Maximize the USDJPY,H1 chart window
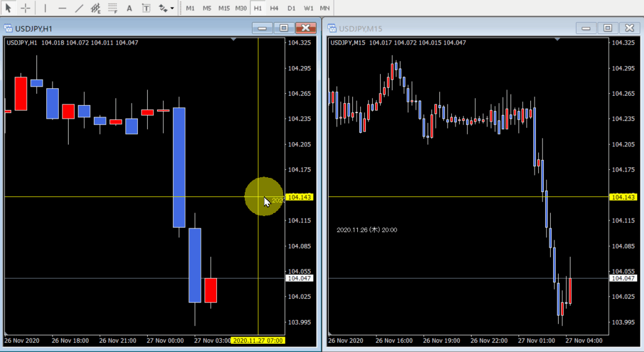Screen dimensions: 644x352 pyautogui.click(x=284, y=28)
